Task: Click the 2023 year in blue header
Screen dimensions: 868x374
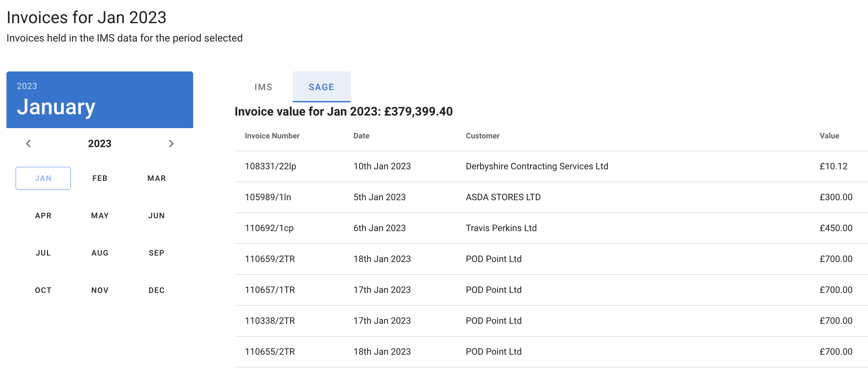Action: [27, 86]
